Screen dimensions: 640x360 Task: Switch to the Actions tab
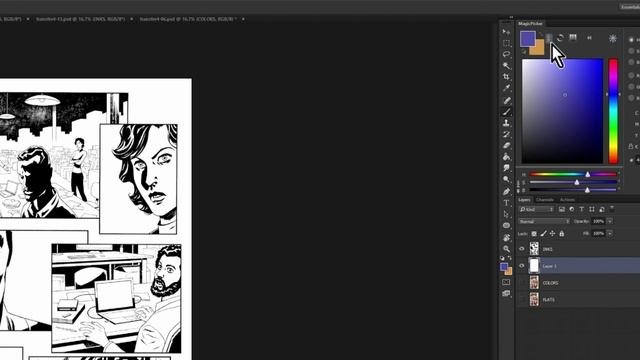coord(567,200)
